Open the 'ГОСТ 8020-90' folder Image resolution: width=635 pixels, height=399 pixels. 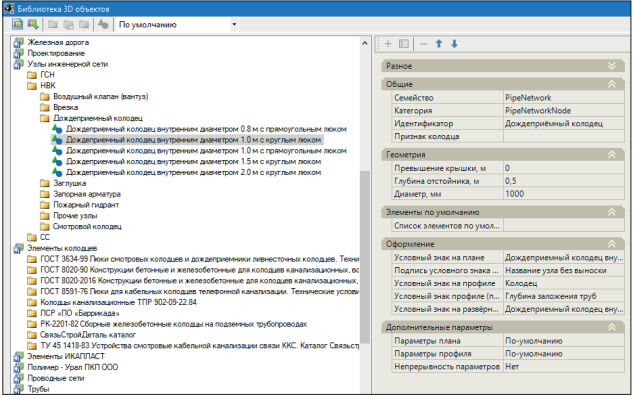tap(199, 270)
